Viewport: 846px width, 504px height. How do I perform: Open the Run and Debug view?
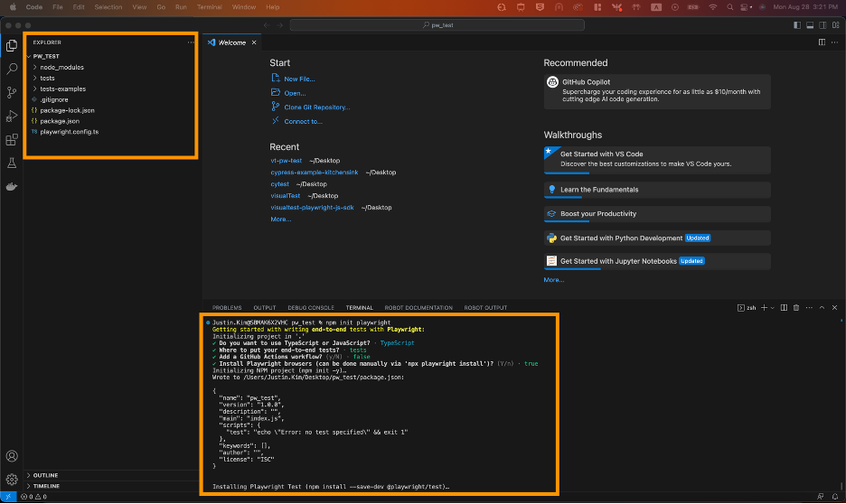coord(12,116)
